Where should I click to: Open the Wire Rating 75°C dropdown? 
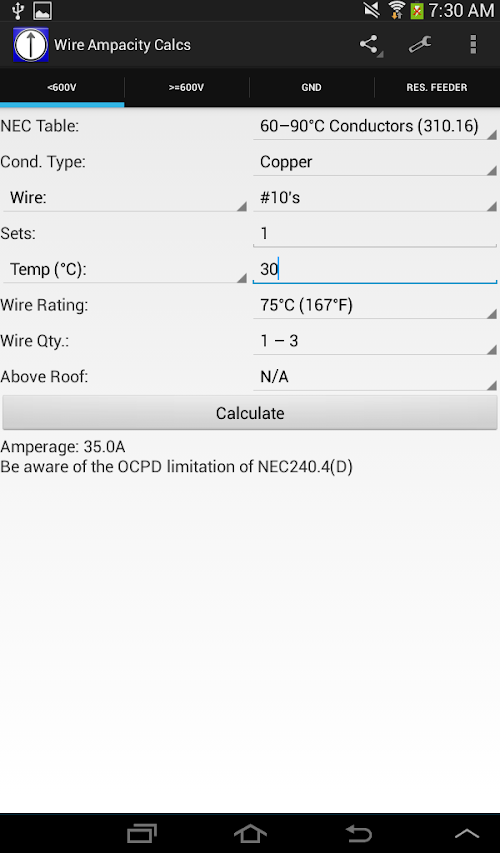point(375,305)
